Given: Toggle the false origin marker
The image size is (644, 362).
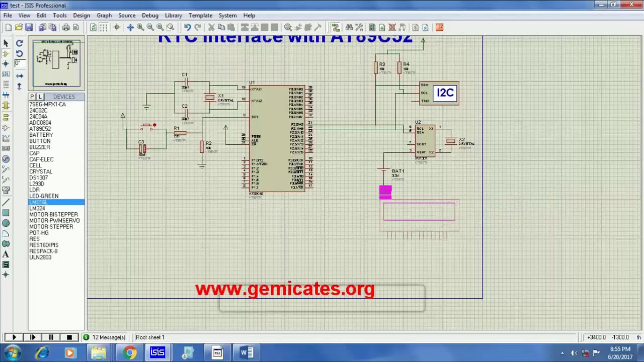Looking at the screenshot, I should [117, 27].
